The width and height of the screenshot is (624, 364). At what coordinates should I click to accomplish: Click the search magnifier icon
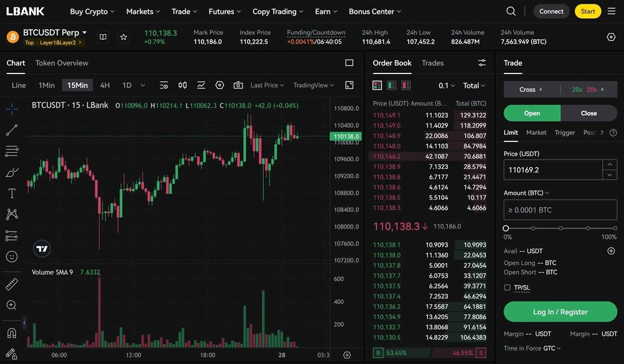coord(511,11)
